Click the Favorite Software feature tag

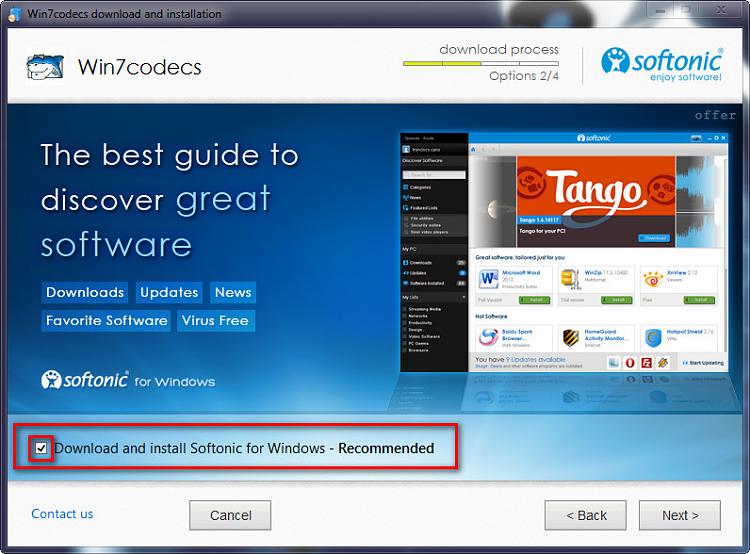click(106, 321)
